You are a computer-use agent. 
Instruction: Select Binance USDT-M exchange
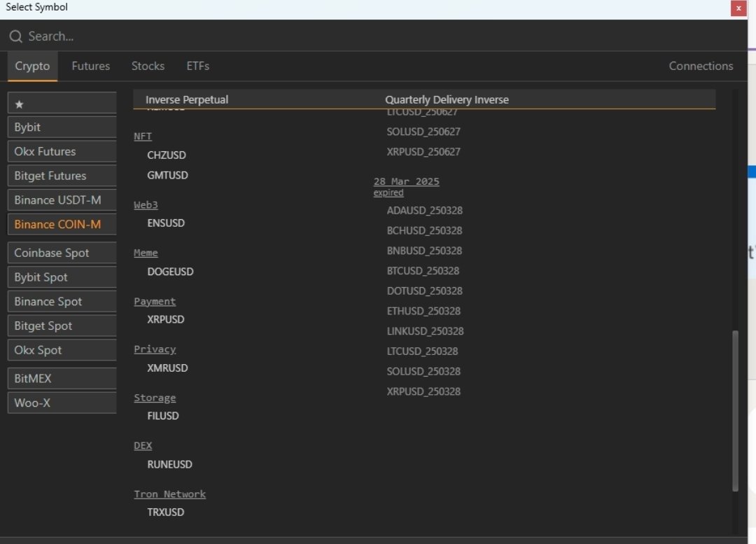[62, 200]
